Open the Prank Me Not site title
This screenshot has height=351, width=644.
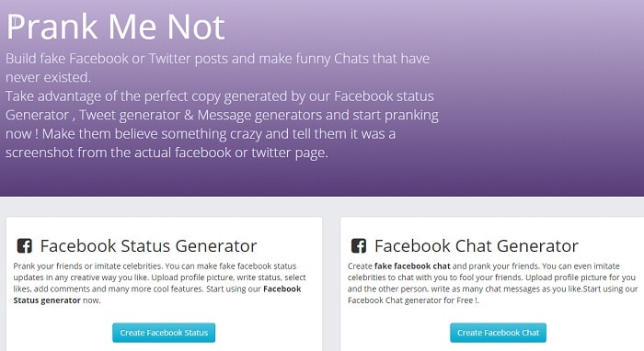point(116,27)
